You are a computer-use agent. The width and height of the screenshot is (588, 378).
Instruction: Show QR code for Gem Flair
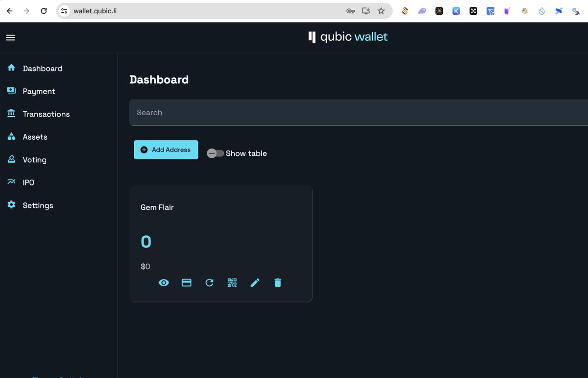pos(232,282)
